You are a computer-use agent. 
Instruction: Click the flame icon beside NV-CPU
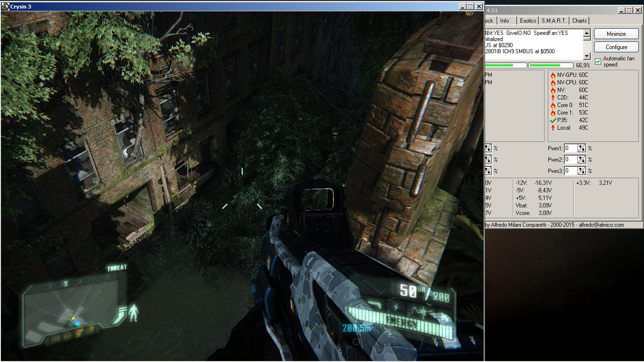click(553, 82)
